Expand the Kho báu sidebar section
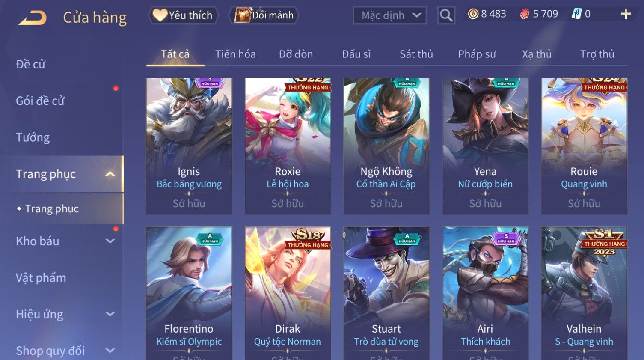The width and height of the screenshot is (644, 360). coord(110,241)
